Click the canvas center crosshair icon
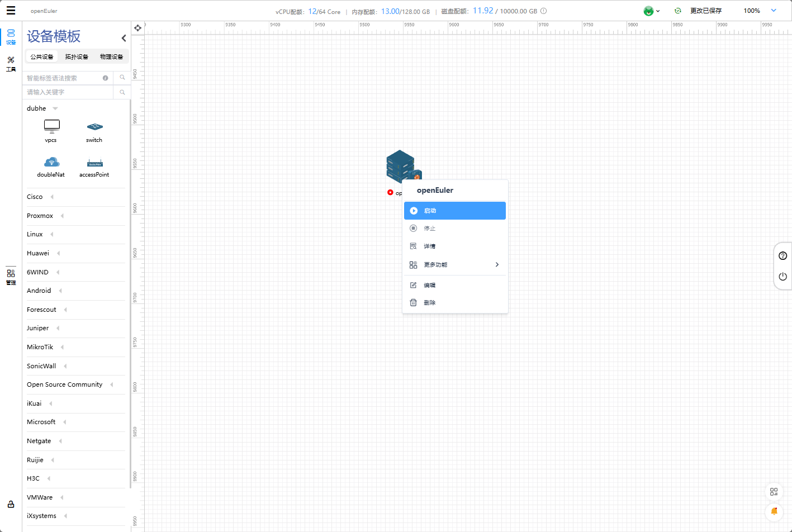The width and height of the screenshot is (792, 532). coord(137,28)
